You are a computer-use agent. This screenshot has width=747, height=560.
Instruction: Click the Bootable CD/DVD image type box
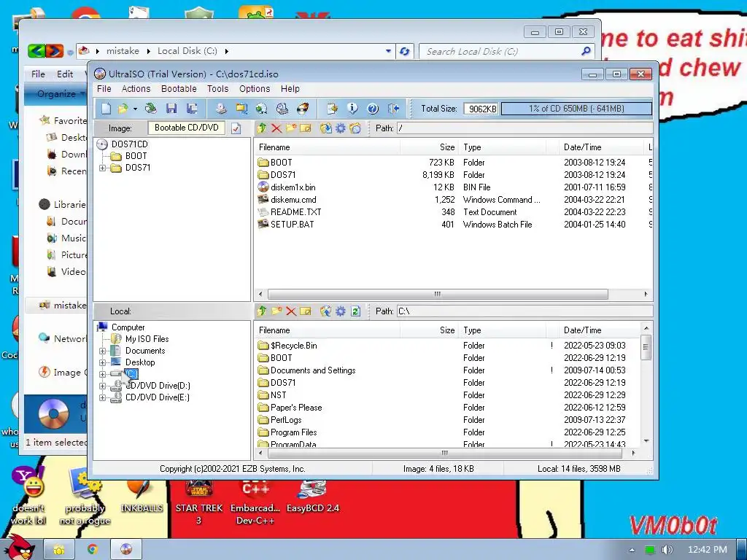[186, 128]
